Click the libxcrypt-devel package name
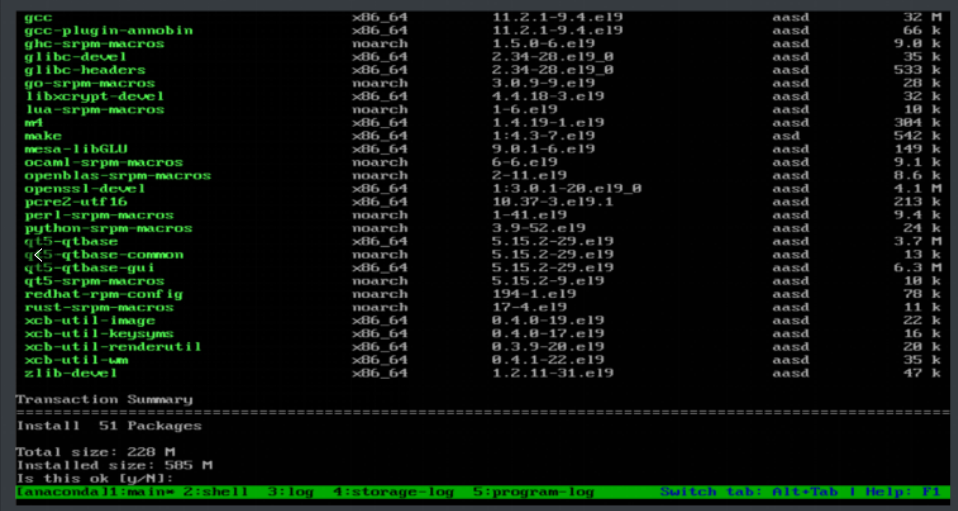 pos(94,97)
